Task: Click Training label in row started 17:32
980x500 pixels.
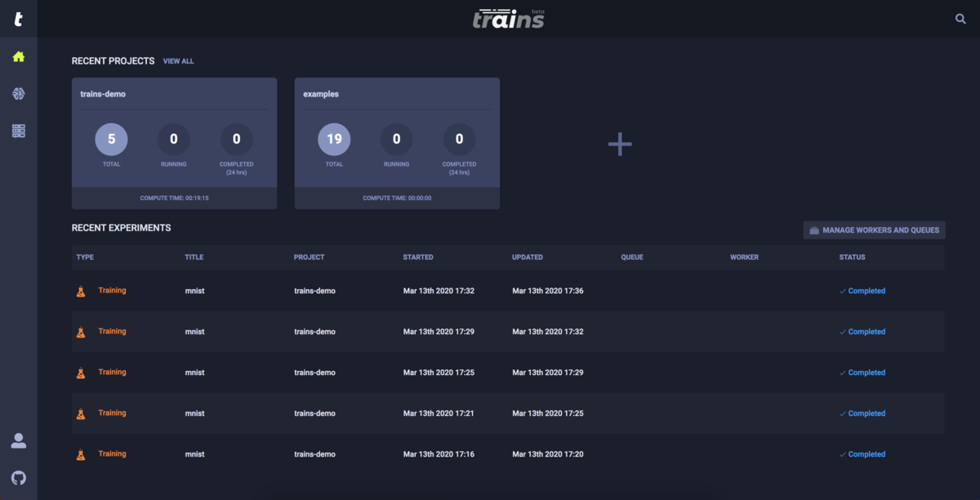Action: pyautogui.click(x=112, y=290)
